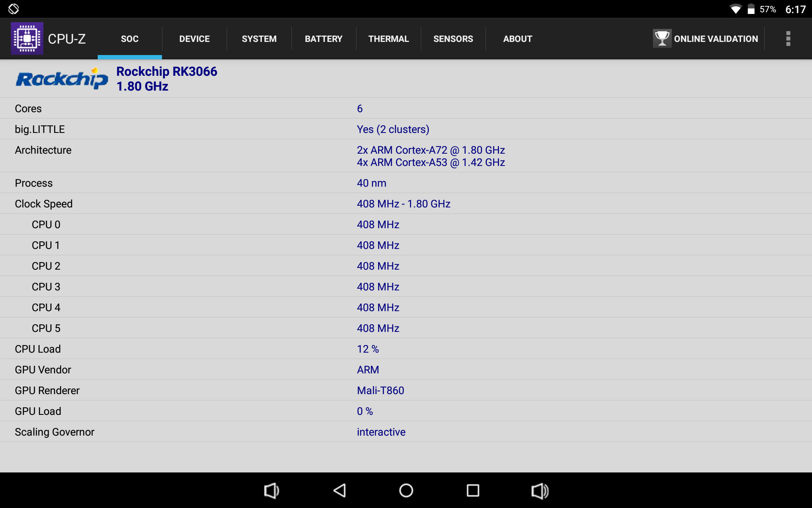Tap the screen rotation status icon
The image size is (812, 508).
pyautogui.click(x=14, y=9)
